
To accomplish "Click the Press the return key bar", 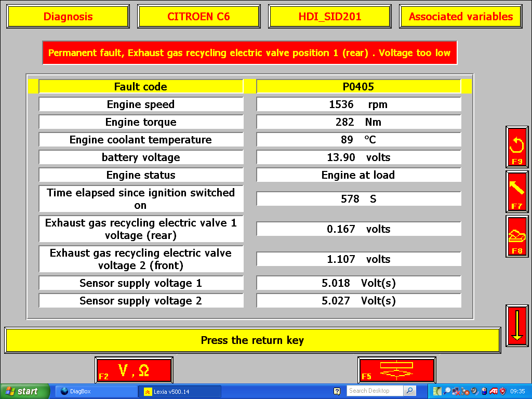I will pos(253,340).
